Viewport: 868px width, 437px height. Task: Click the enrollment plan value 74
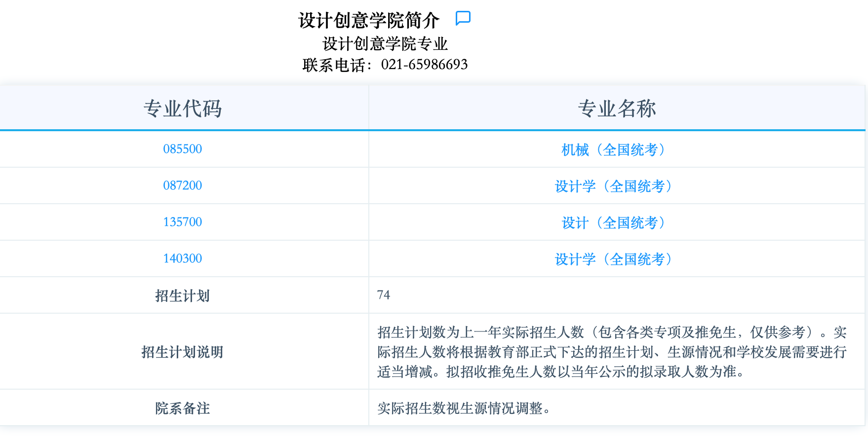[x=384, y=295]
